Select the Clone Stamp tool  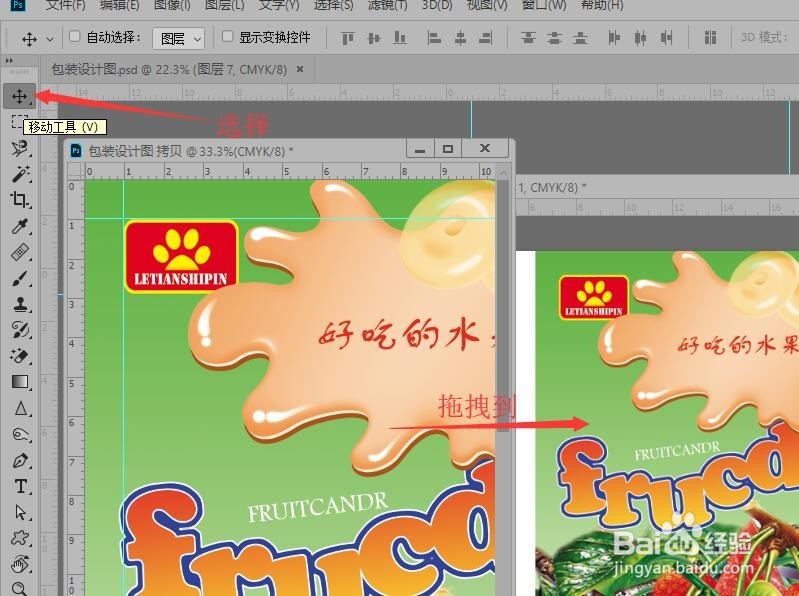(20, 304)
